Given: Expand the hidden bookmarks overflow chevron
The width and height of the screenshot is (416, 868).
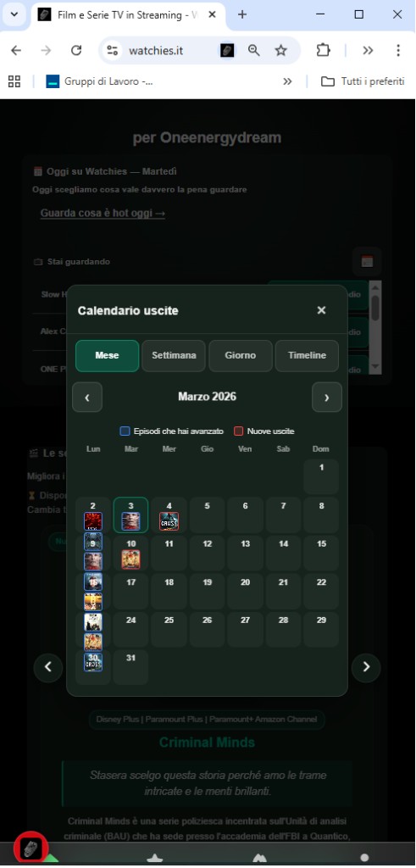Looking at the screenshot, I should pyautogui.click(x=287, y=82).
